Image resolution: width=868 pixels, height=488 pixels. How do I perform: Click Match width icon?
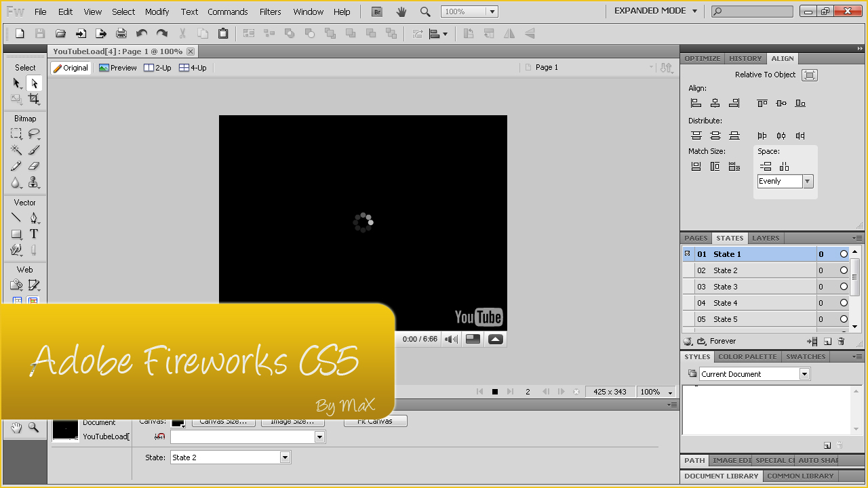click(696, 167)
